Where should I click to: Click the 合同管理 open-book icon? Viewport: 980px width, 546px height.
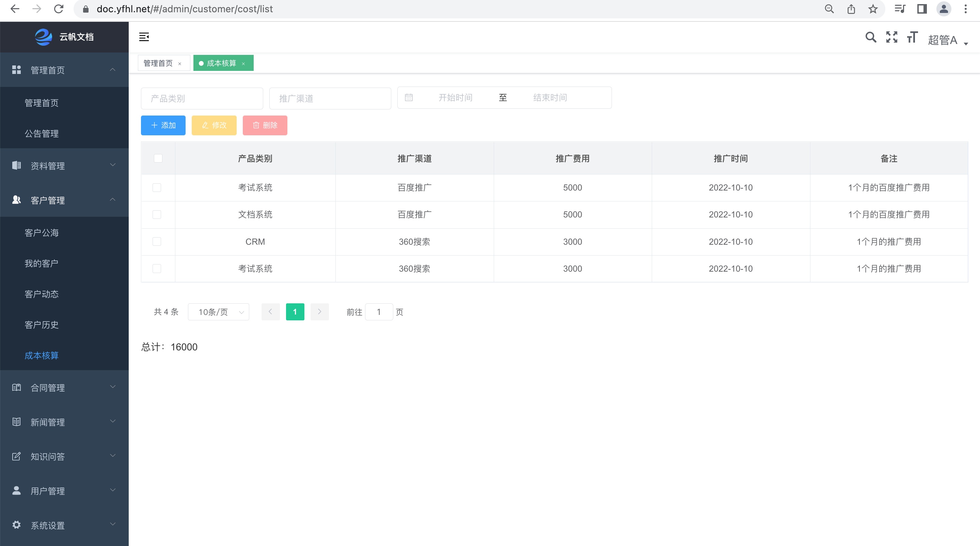click(x=16, y=387)
